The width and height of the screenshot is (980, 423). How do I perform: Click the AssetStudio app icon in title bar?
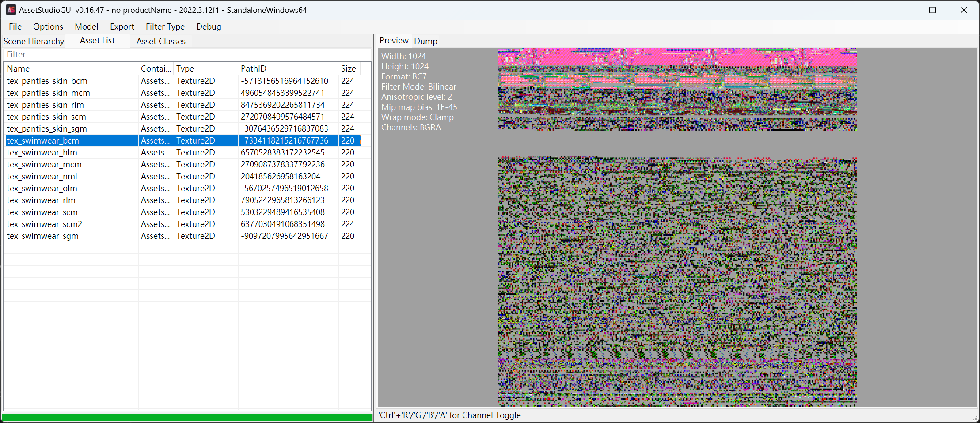pyautogui.click(x=11, y=10)
